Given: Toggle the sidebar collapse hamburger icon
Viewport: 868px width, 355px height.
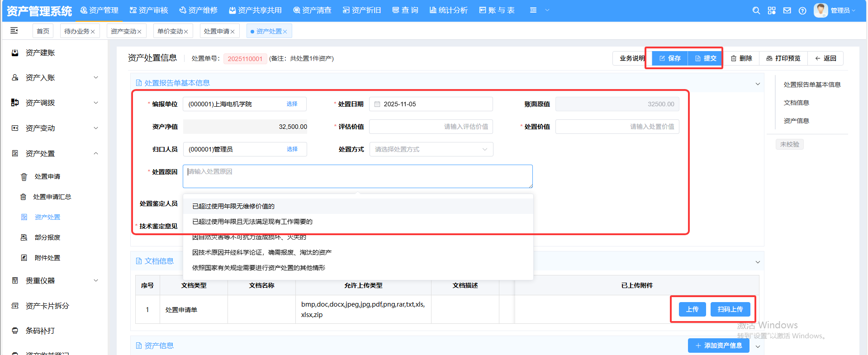Looking at the screenshot, I should coord(14,31).
